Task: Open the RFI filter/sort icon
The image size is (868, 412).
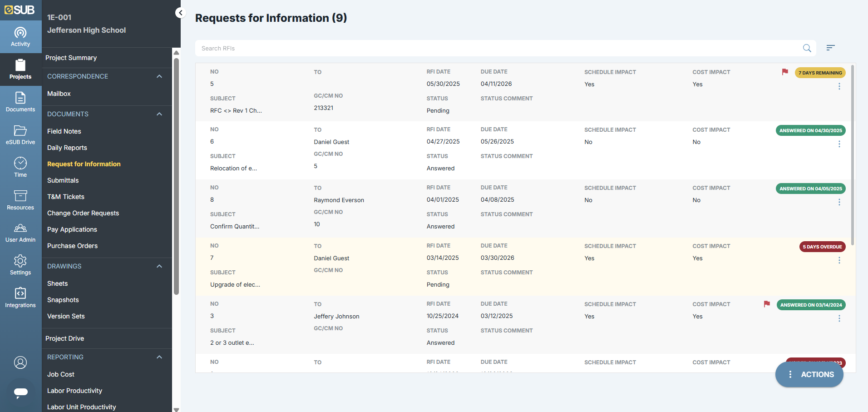Action: (x=830, y=48)
